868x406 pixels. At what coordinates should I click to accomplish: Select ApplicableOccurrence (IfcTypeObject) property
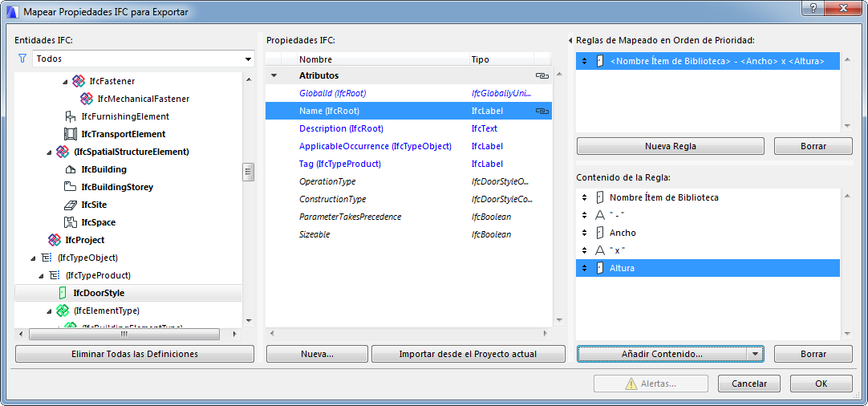(408, 146)
